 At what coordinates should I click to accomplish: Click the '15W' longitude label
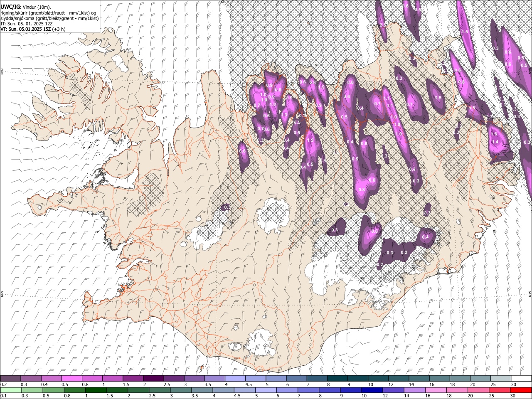coord(441,2)
